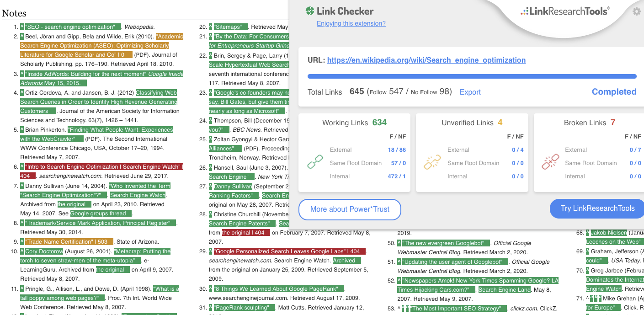The height and width of the screenshot is (315, 644).
Task: Open the checked Wikipedia URL link
Action: click(426, 60)
